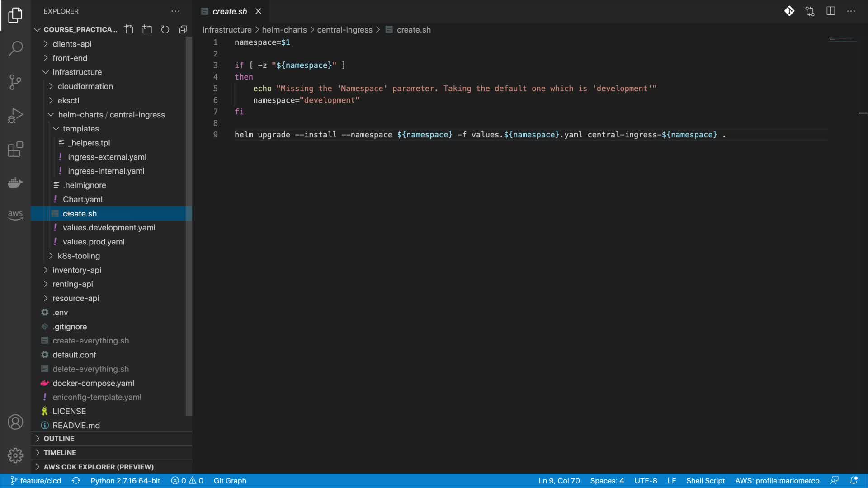Expand the cloudformation folder
Image resolution: width=868 pixels, height=488 pixels.
85,86
